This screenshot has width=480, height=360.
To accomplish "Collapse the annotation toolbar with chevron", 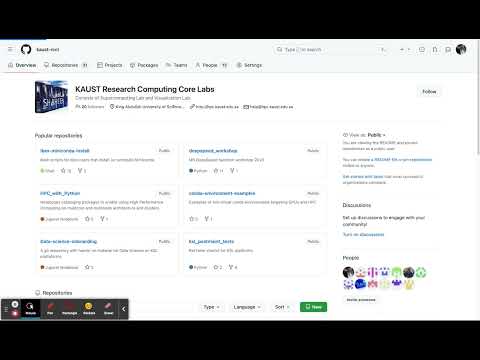I will pyautogui.click(x=123, y=309).
